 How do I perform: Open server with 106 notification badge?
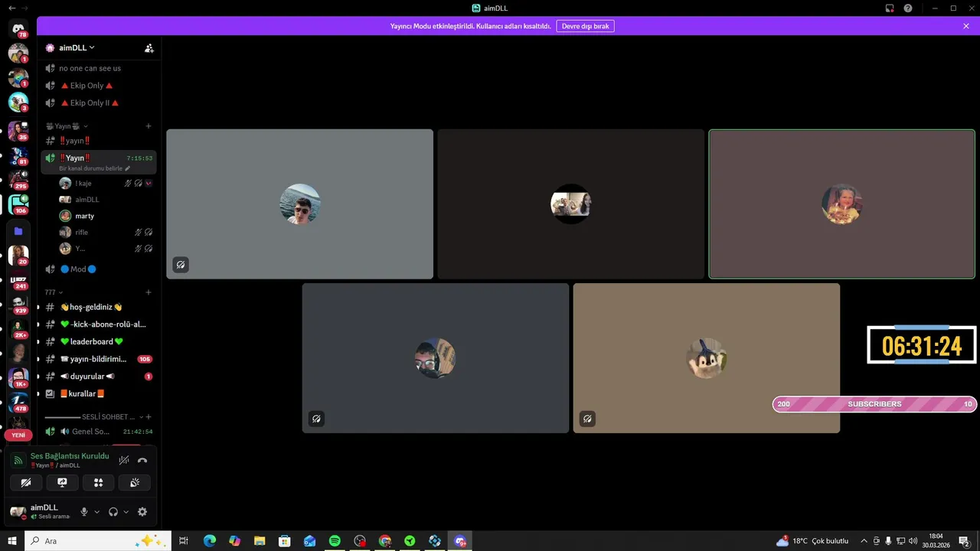18,204
